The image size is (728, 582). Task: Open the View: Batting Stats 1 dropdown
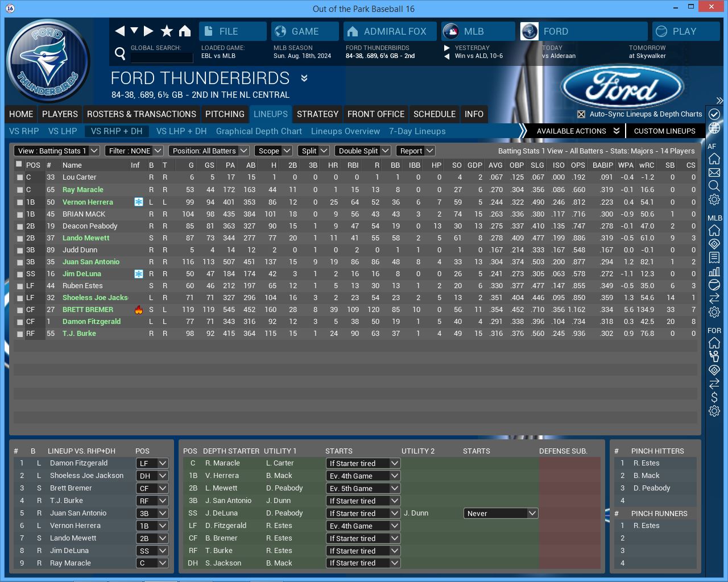[x=57, y=151]
